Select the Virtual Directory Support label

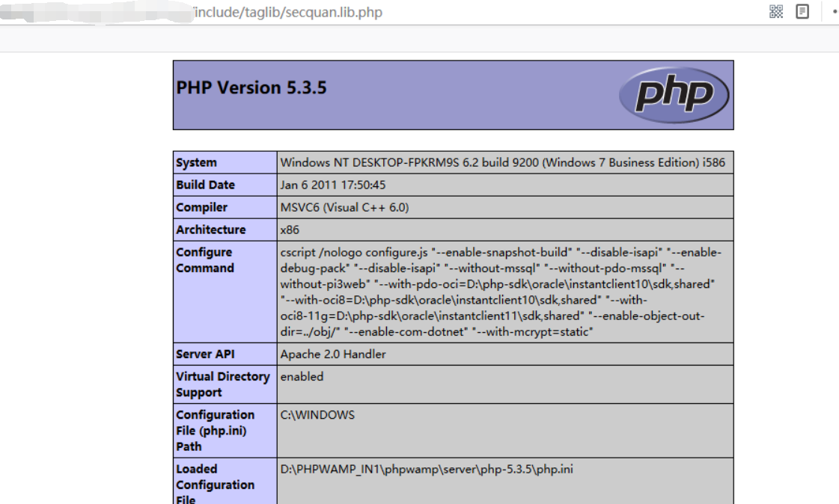222,384
